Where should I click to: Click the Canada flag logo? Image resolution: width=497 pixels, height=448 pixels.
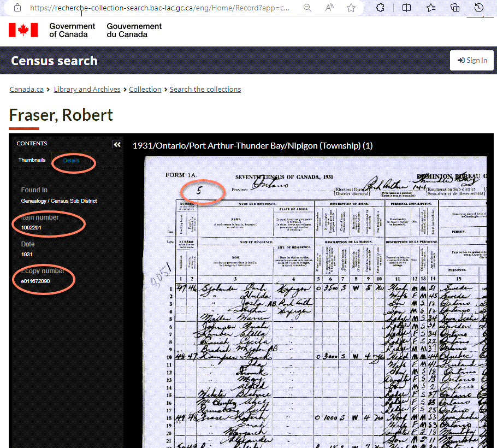[x=23, y=30]
